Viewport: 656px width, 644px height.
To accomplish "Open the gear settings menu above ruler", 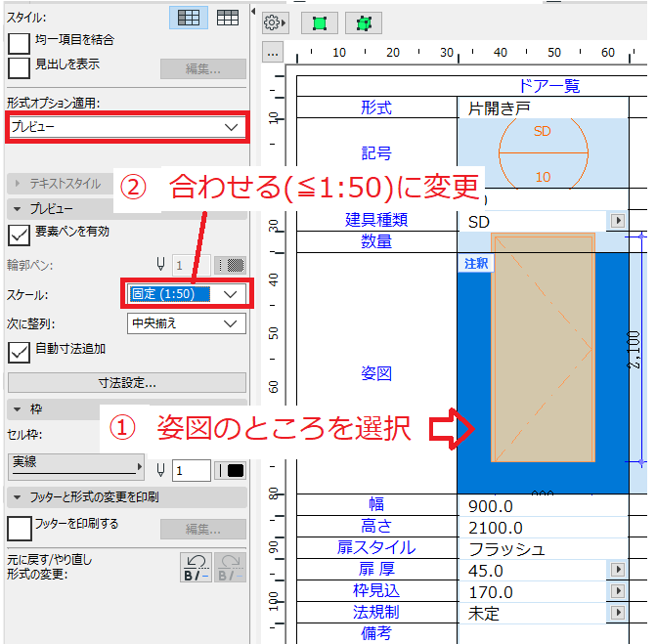I will 275,22.
